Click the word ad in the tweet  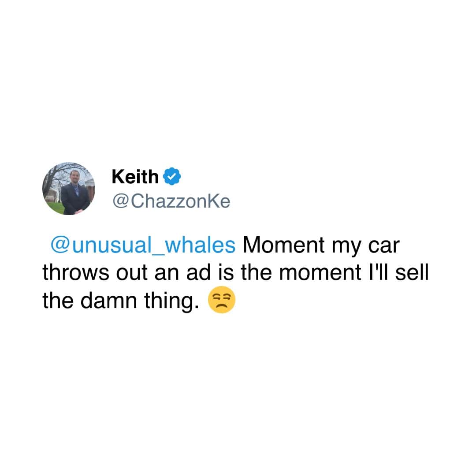[198, 272]
